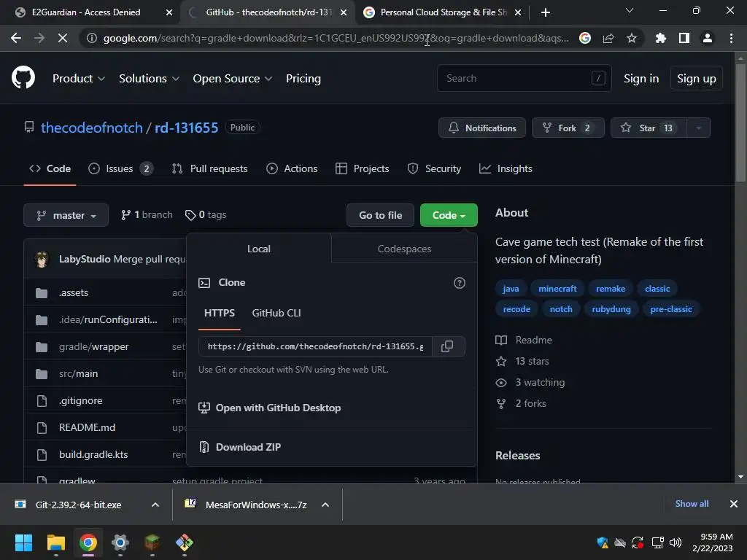
Task: Open the Chrome three-dot menu
Action: point(731,38)
